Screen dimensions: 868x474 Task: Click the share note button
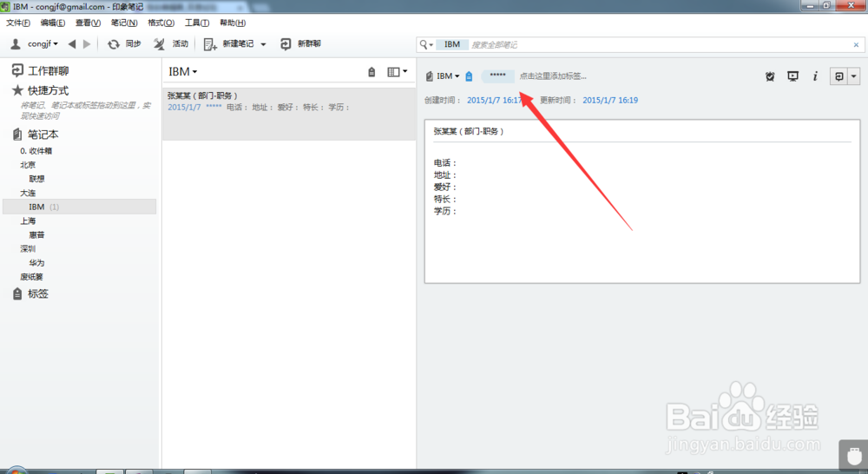[x=839, y=76]
